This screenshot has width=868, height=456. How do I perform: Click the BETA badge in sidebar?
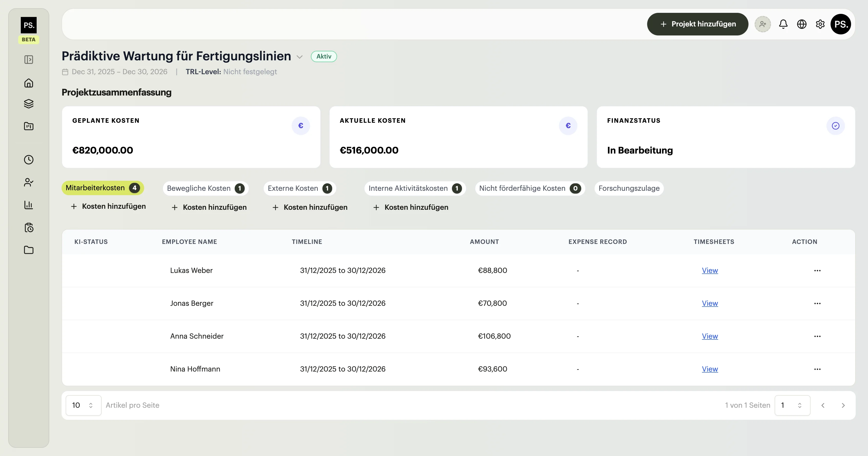[29, 40]
